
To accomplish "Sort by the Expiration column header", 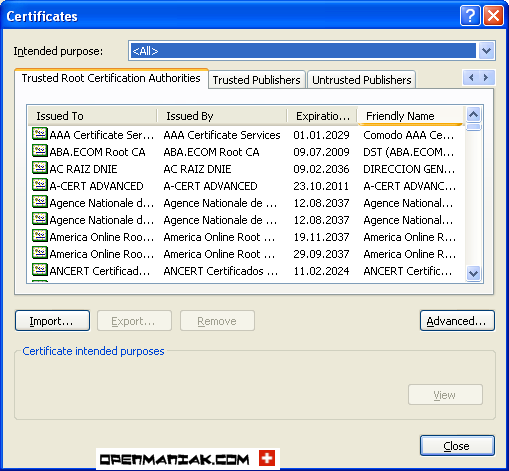I will coord(322,116).
